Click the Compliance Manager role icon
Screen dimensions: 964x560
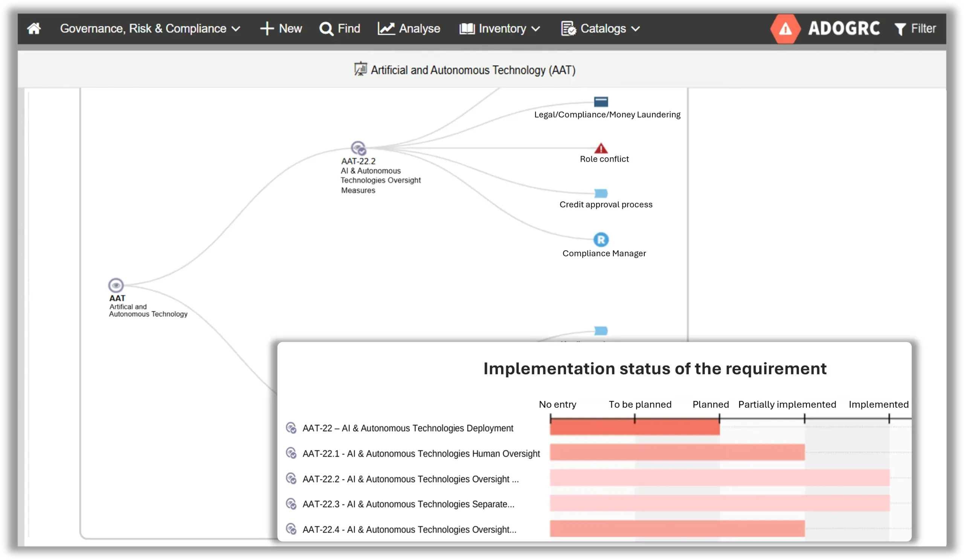[x=601, y=240]
